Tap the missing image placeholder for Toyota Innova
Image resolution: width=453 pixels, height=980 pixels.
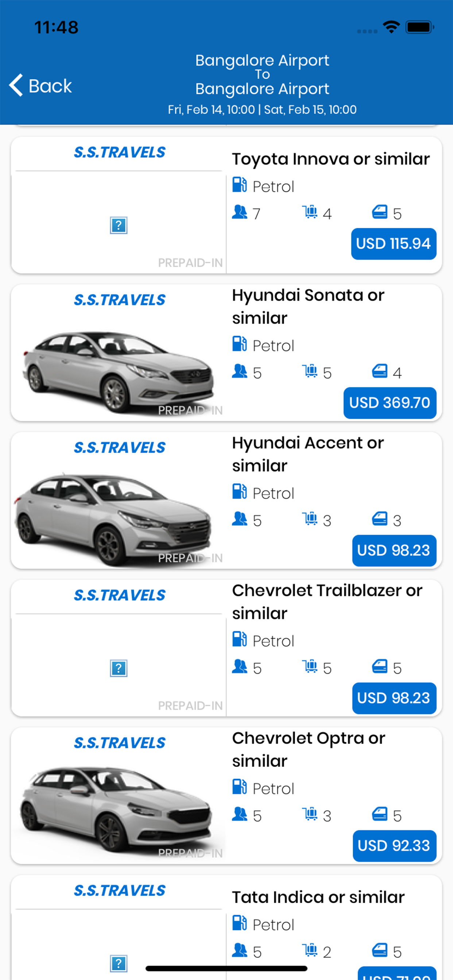coord(119,225)
